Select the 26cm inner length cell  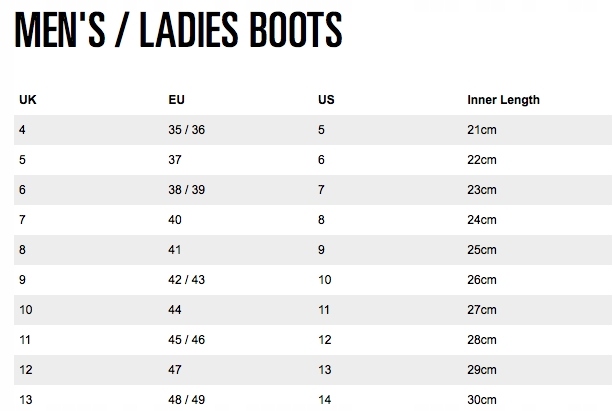click(482, 280)
